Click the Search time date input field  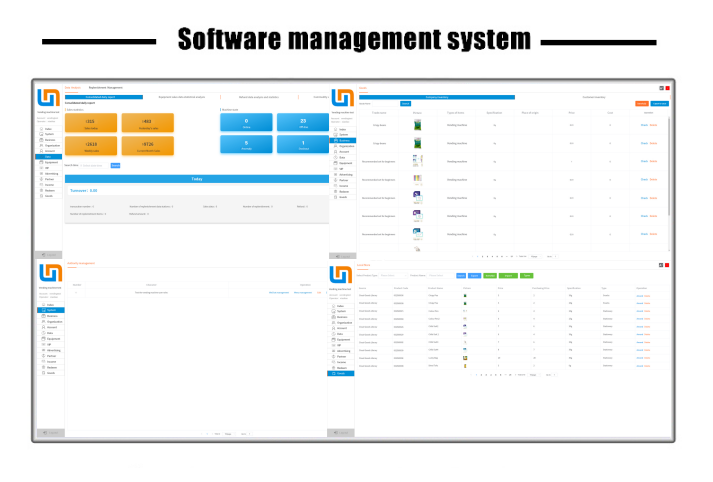[94, 165]
